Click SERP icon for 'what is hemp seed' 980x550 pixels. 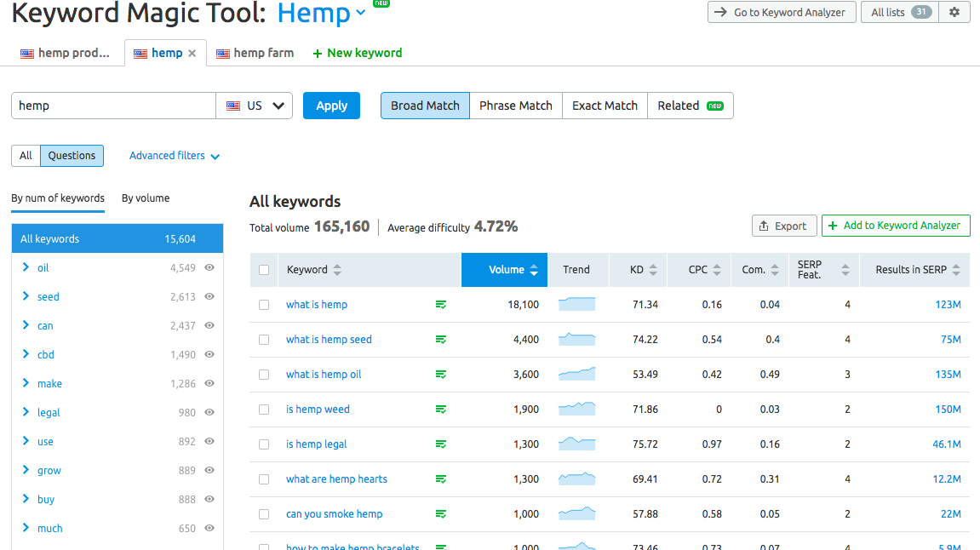[x=441, y=340]
